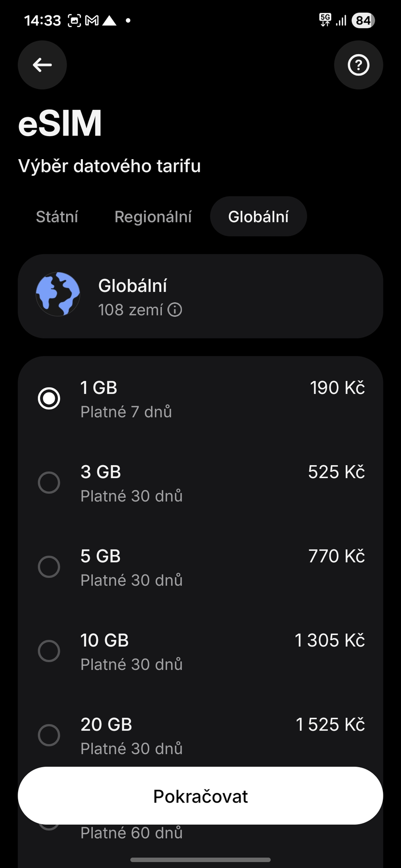401x868 pixels.
Task: Select the 3 GB plan radio button
Action: click(x=49, y=482)
